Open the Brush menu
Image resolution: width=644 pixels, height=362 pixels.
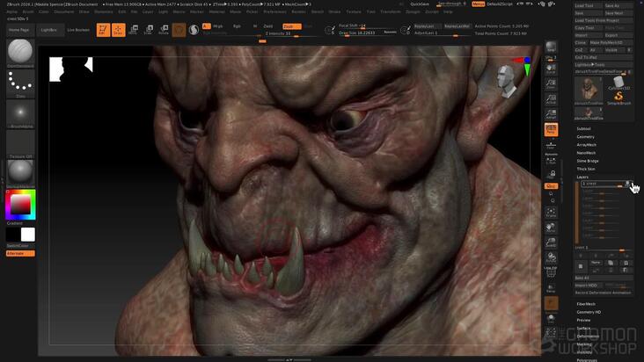click(28, 12)
